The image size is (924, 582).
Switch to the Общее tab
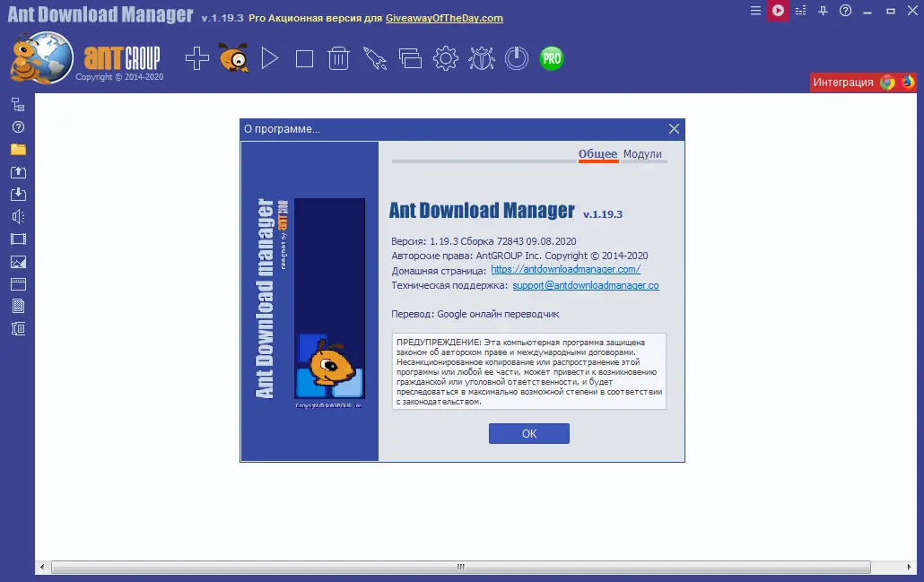(597, 154)
